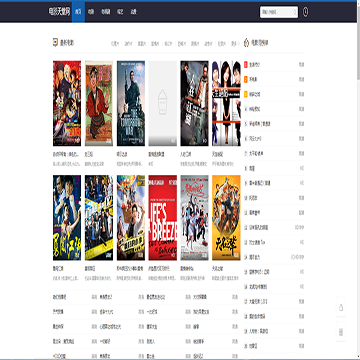
Task: Click the yellow number three rank badge
Action: 246,94
